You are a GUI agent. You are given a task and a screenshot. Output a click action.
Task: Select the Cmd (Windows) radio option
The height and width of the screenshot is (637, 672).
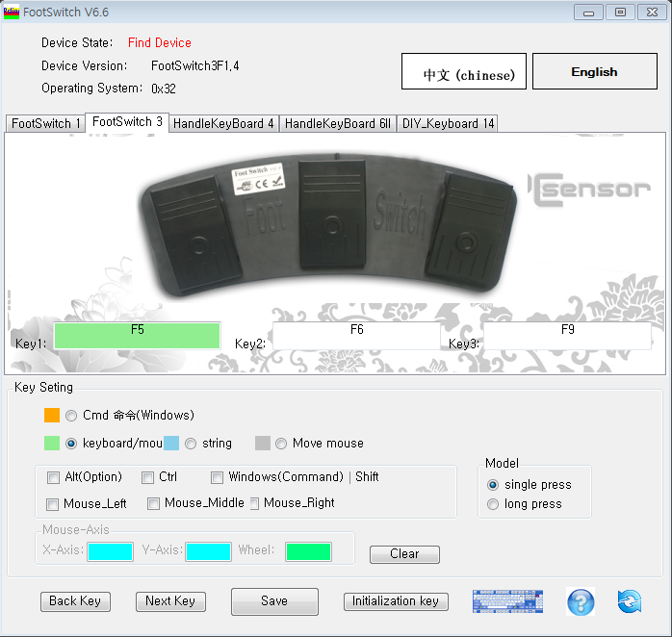pos(71,416)
